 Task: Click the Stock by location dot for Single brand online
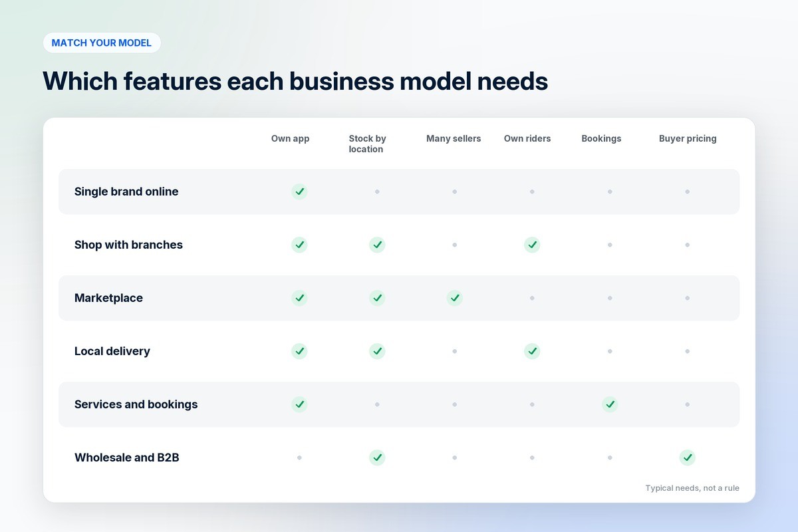[377, 192]
